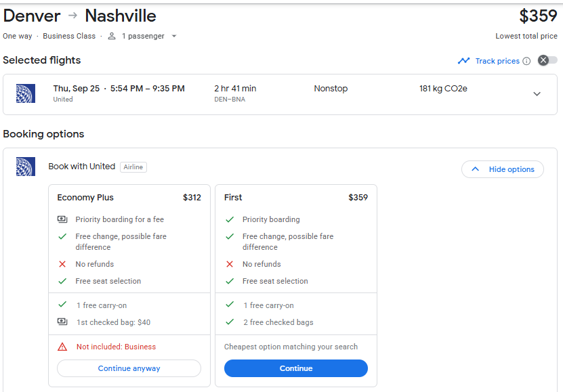The height and width of the screenshot is (392, 563).
Task: Enable the Track prices toggle
Action: (x=547, y=60)
